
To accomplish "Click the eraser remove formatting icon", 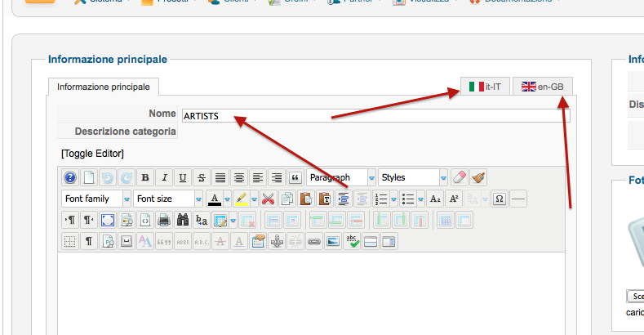I will pyautogui.click(x=460, y=177).
